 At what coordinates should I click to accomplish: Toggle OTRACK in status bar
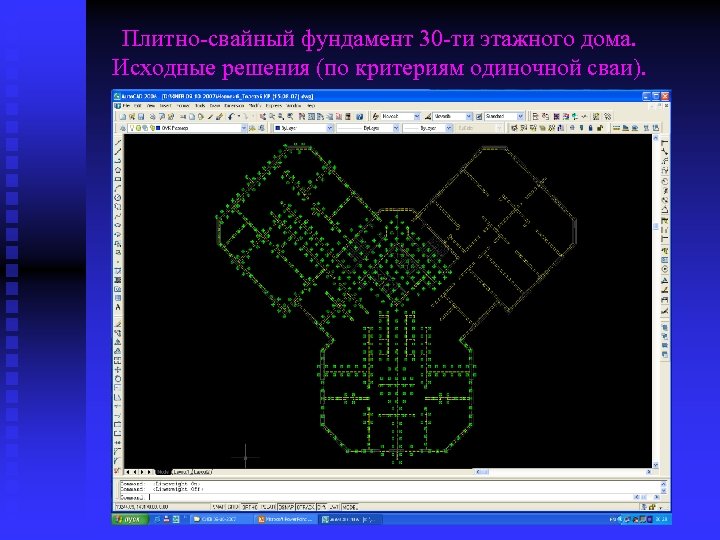pos(304,507)
